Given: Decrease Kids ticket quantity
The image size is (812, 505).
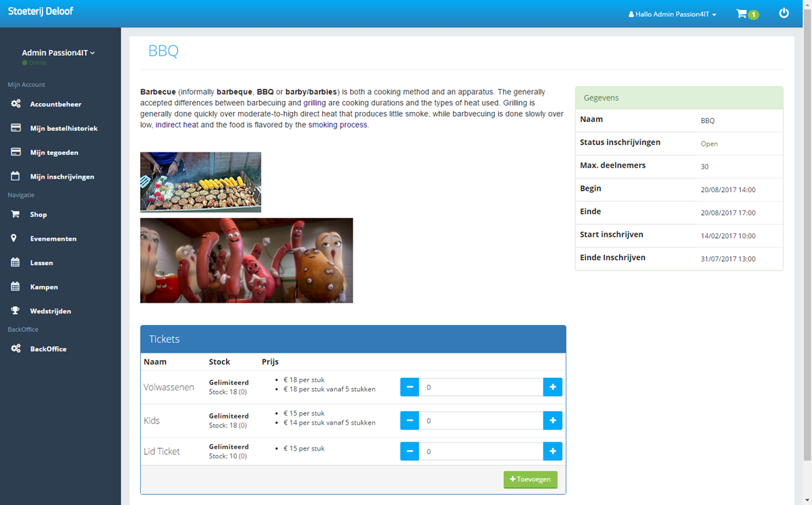Looking at the screenshot, I should (409, 421).
